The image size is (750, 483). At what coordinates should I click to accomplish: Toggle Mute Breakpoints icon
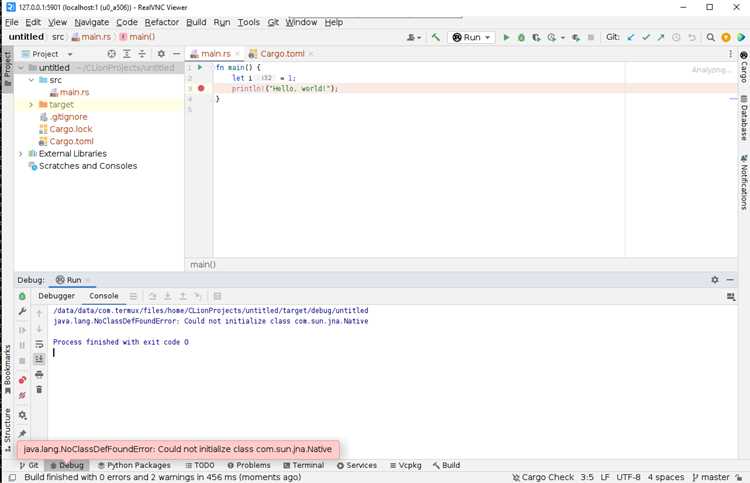[22, 395]
